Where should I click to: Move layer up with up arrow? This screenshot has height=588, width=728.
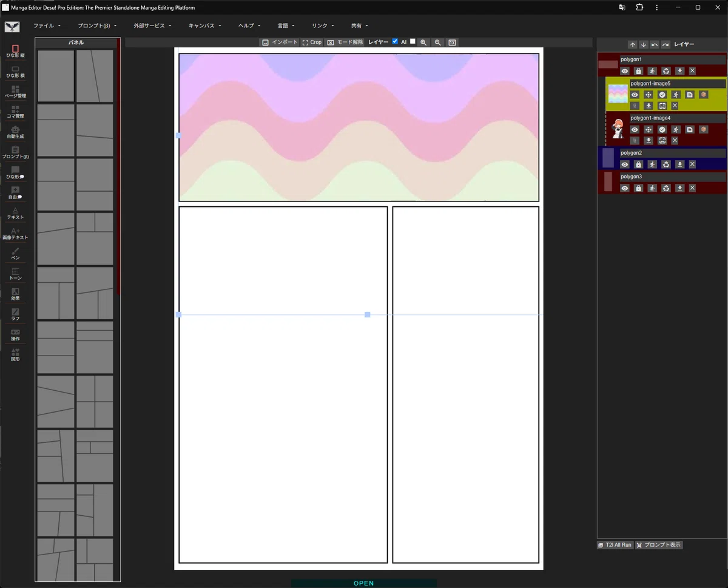tap(632, 44)
